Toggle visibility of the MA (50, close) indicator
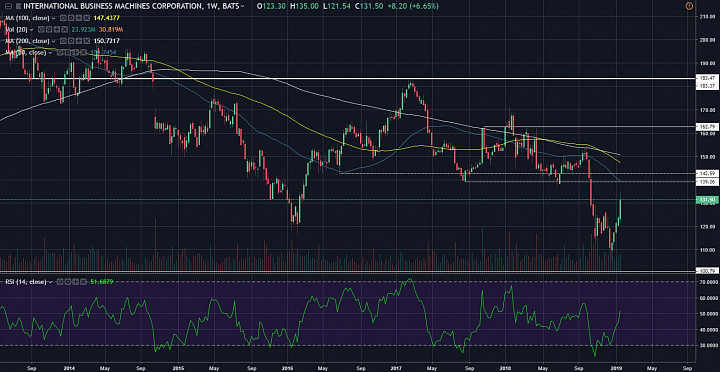 point(60,52)
